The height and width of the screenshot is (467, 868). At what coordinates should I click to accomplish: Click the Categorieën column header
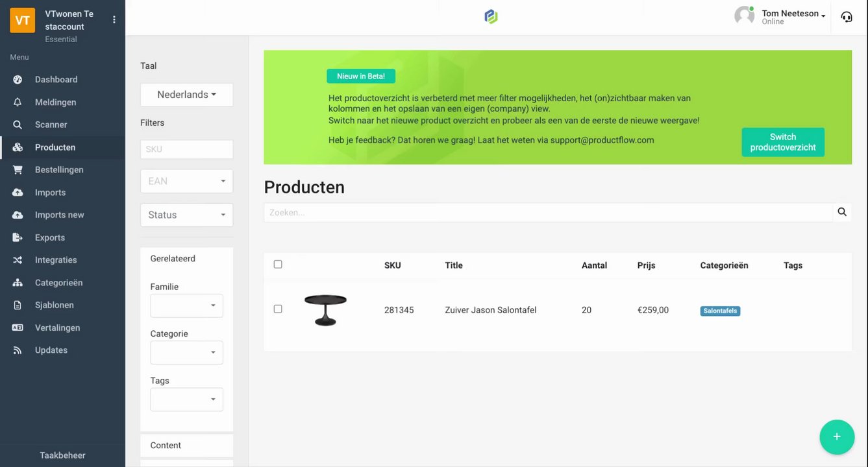(724, 265)
